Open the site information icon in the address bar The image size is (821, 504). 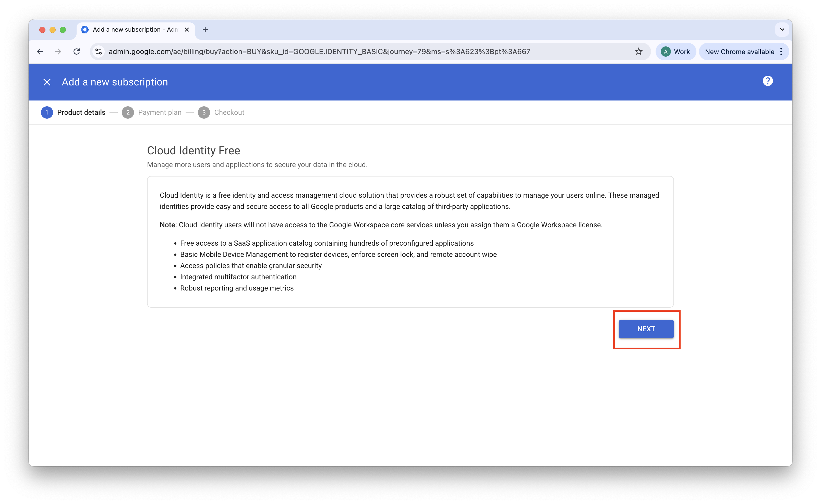(x=99, y=52)
